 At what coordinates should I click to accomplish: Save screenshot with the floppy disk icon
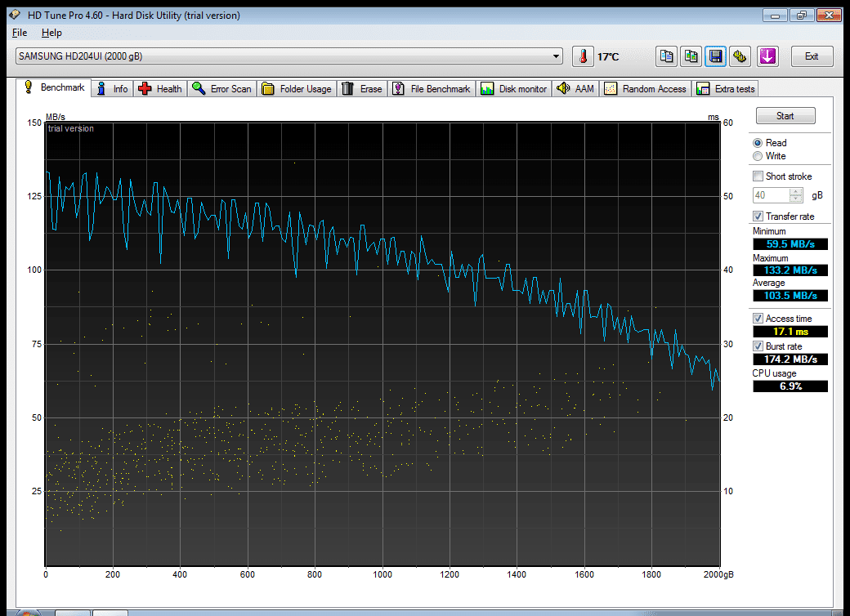(x=716, y=56)
